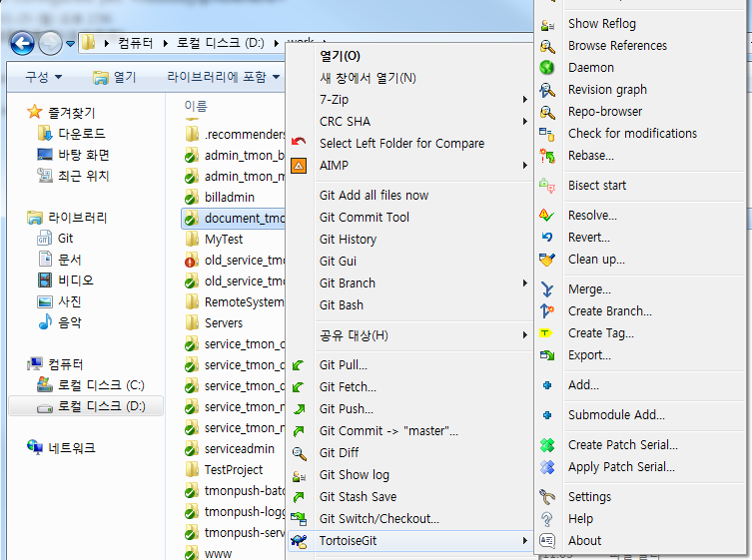The height and width of the screenshot is (560, 752).
Task: Open the 라이브러리에 포함 dropdown
Action: [223, 77]
